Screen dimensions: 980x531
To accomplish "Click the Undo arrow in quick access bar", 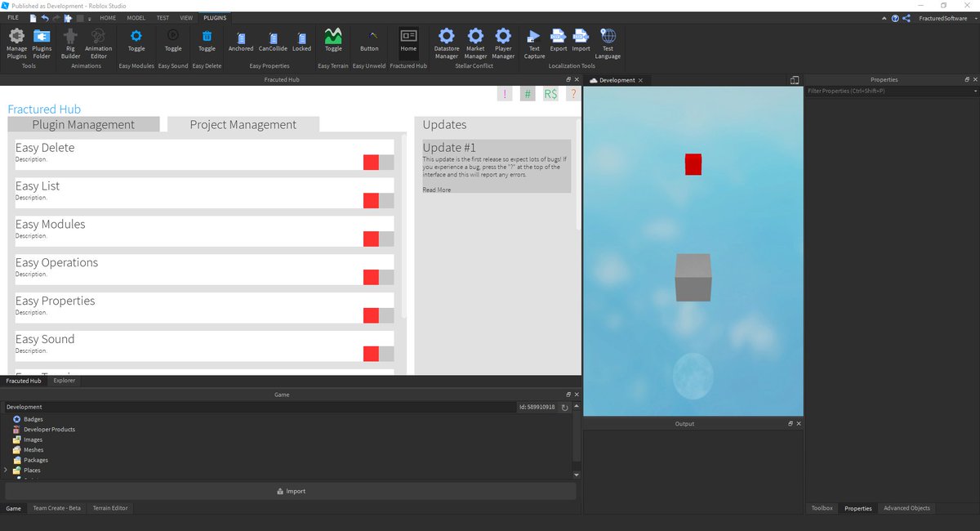I will click(44, 17).
